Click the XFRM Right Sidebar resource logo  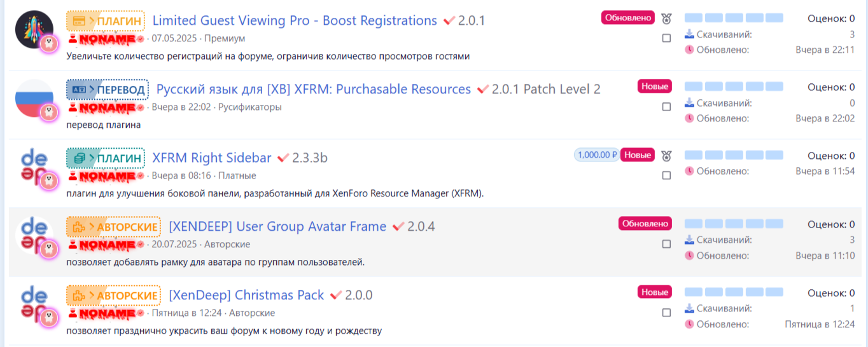[x=33, y=166]
